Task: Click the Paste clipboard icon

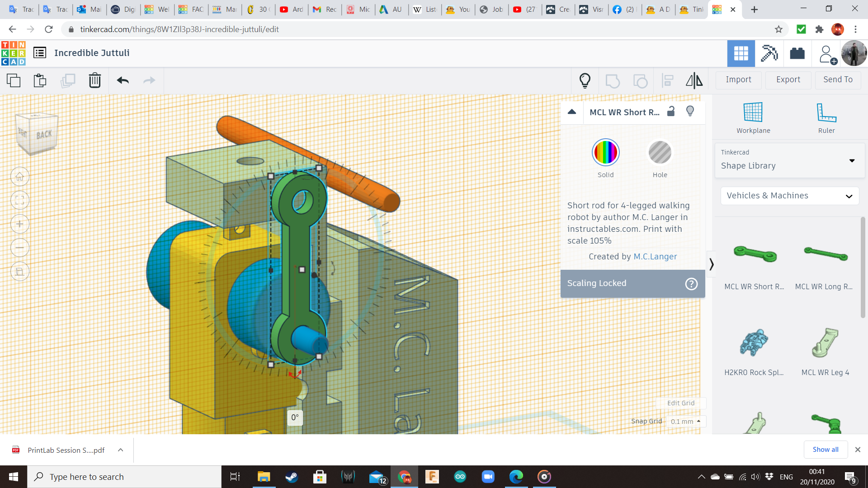Action: pos(40,80)
